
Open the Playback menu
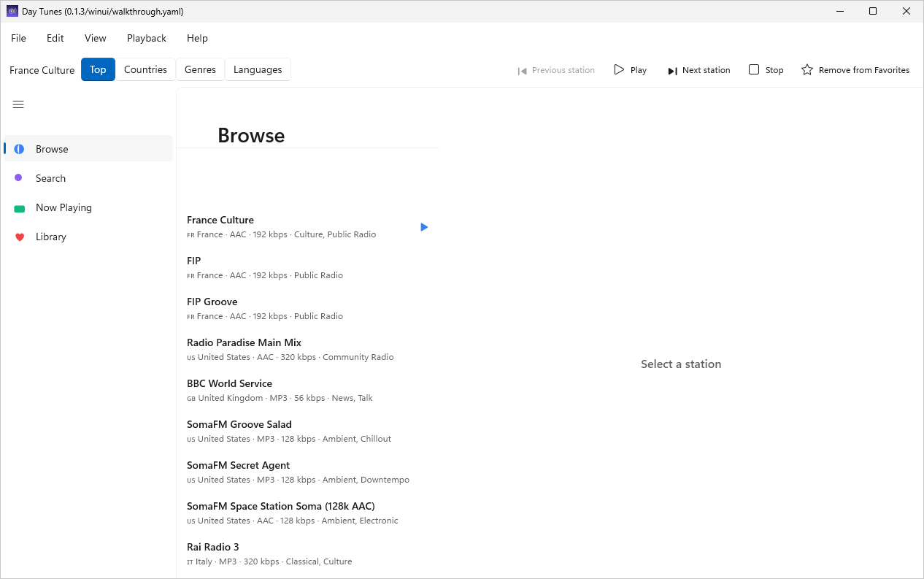click(147, 38)
